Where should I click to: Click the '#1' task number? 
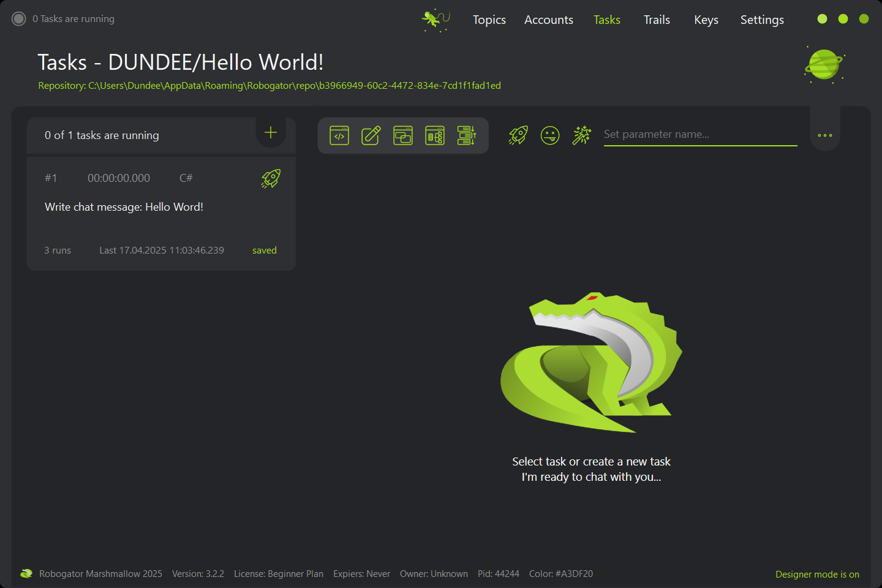coord(51,178)
